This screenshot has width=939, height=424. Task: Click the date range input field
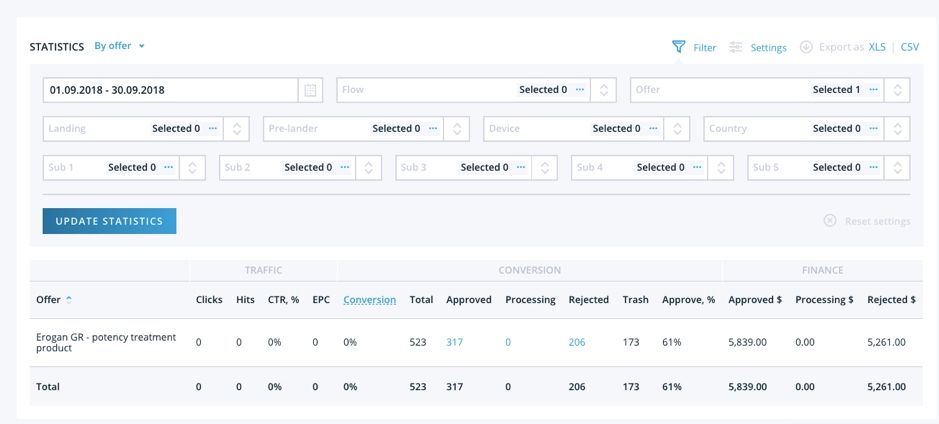click(171, 90)
